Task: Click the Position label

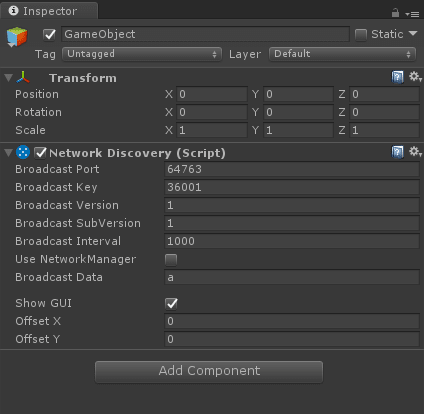Action: point(37,94)
